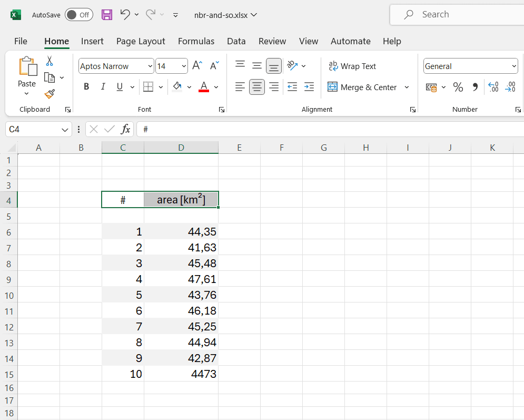This screenshot has width=524, height=420.
Task: Click the Undo arrow icon
Action: [125, 15]
